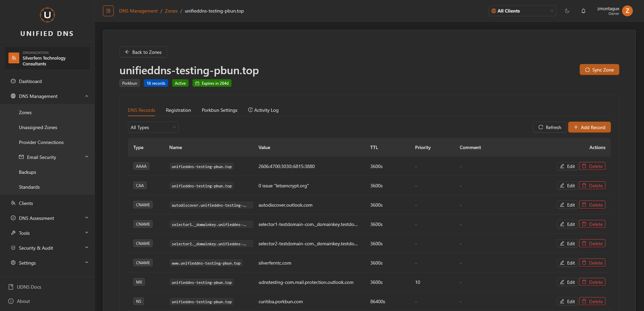This screenshot has height=311, width=644.
Task: Delete the autodiscover CNAME record
Action: pyautogui.click(x=592, y=205)
